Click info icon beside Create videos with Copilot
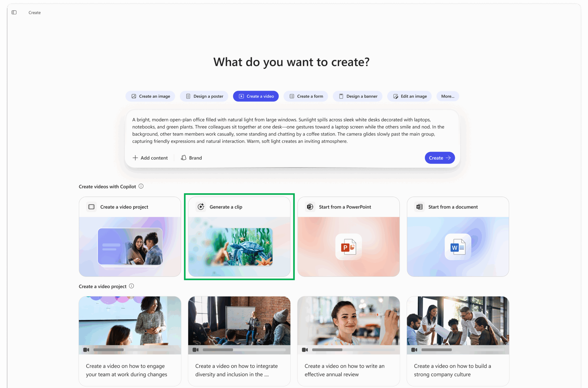 pyautogui.click(x=141, y=186)
